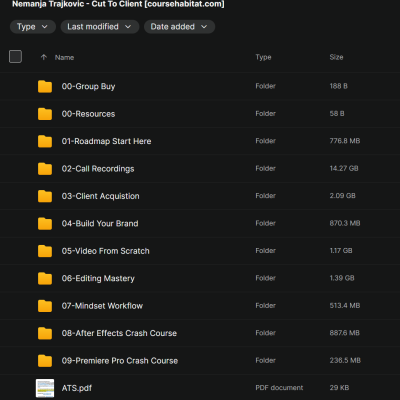Open the Type filter dropdown
The image size is (400, 400).
(x=33, y=27)
